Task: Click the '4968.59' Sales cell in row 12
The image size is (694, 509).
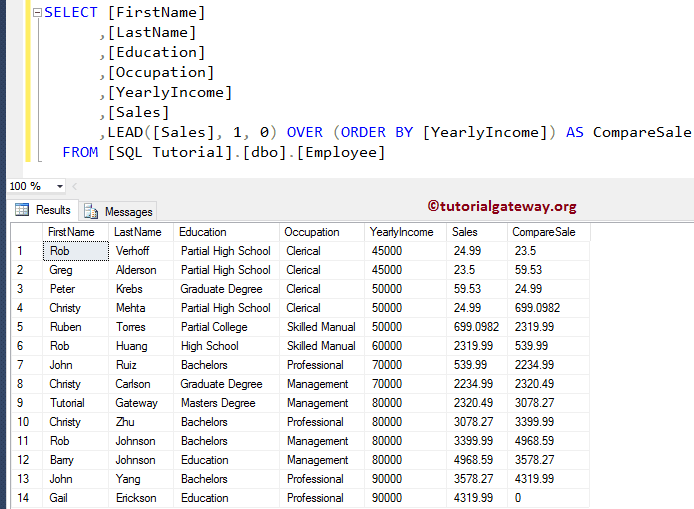Action: (x=477, y=460)
